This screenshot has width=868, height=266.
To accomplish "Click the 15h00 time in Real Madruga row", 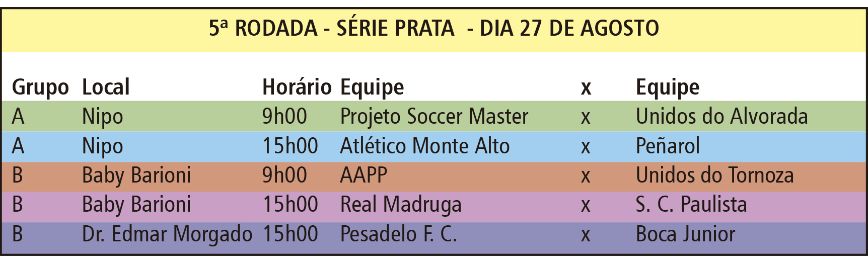I will click(x=291, y=205).
